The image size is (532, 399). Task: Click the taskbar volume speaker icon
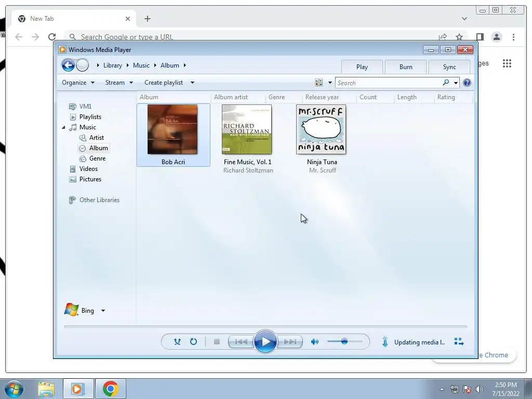coord(479,389)
